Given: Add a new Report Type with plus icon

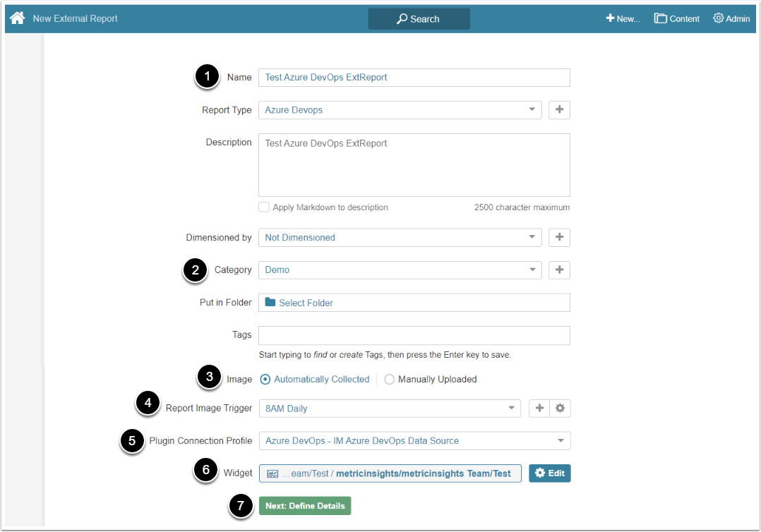Looking at the screenshot, I should (559, 110).
